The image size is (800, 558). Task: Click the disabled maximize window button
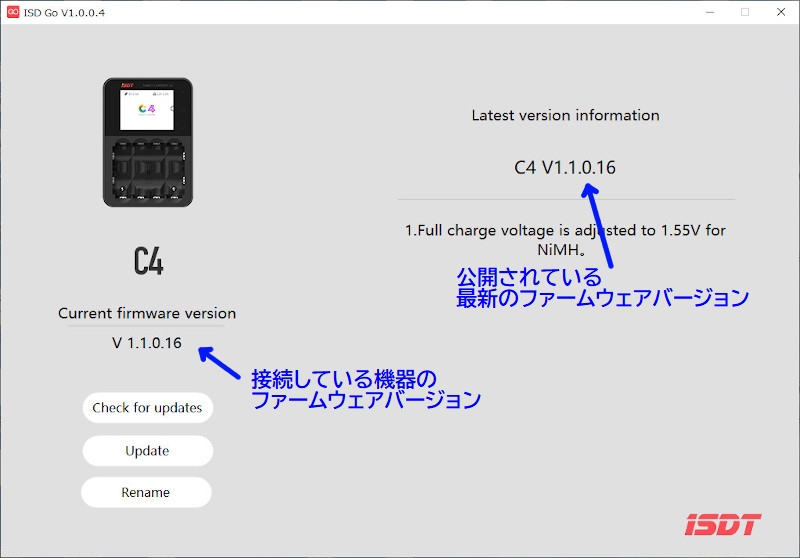(x=745, y=12)
